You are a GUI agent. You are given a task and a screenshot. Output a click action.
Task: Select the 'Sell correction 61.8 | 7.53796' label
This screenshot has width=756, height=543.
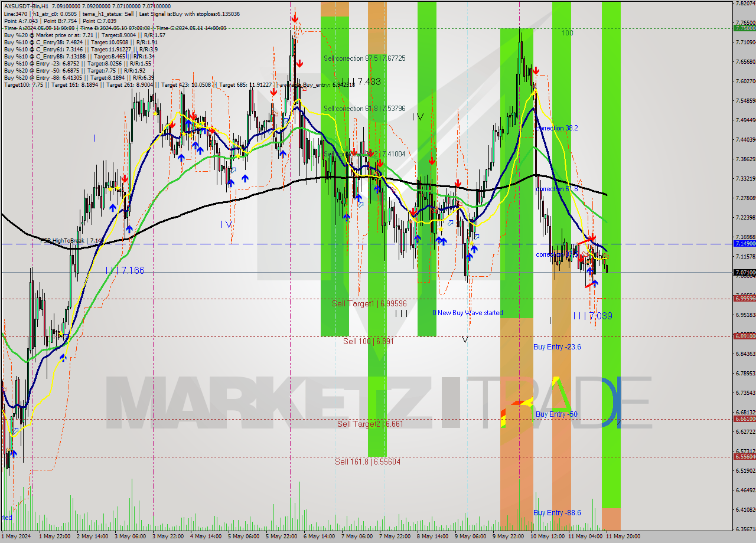pos(364,109)
